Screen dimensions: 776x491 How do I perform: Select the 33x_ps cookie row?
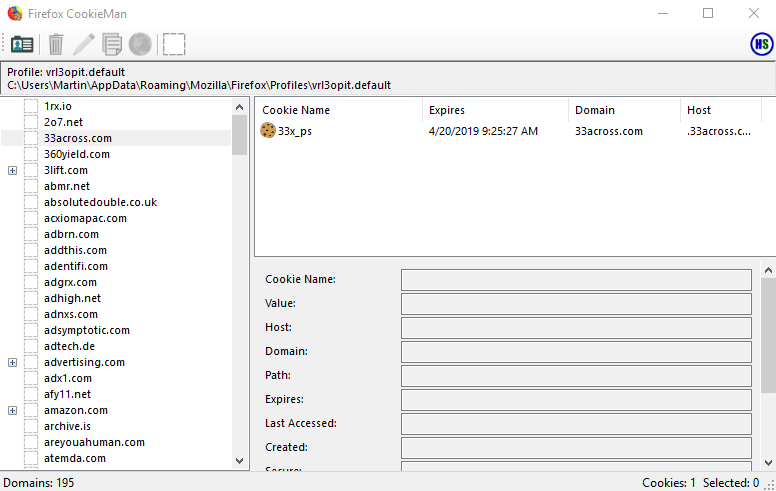pos(510,131)
